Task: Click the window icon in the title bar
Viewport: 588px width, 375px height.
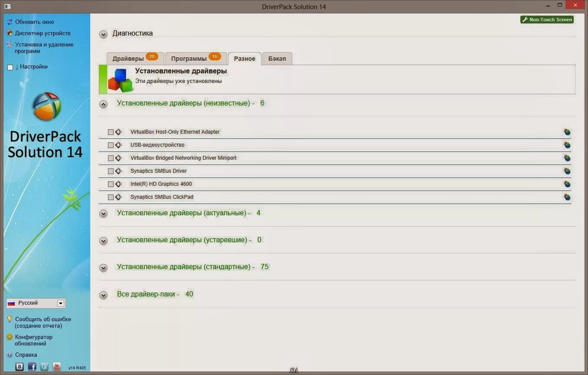Action: (x=7, y=7)
